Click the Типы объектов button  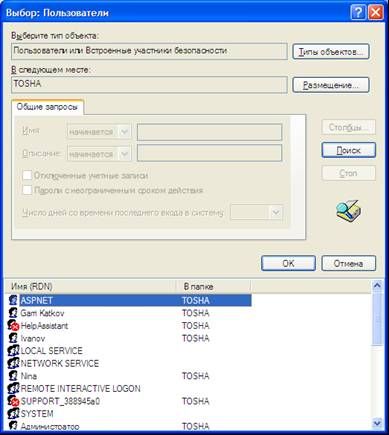click(x=331, y=52)
